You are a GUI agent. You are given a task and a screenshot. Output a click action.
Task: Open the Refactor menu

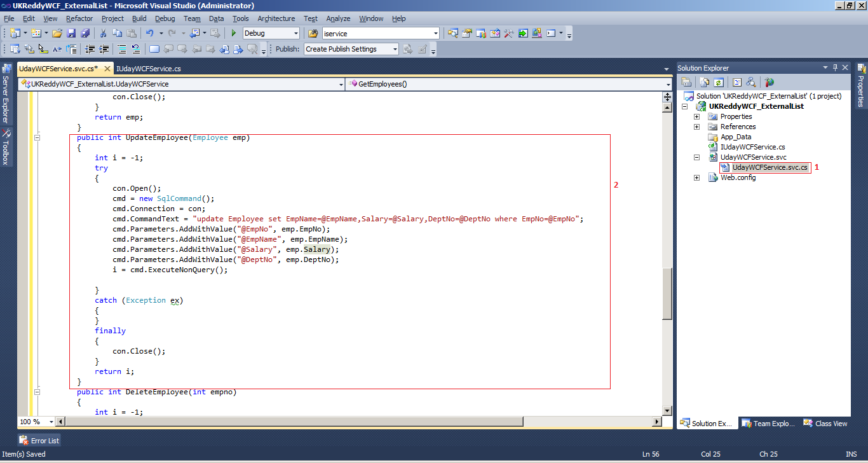79,18
